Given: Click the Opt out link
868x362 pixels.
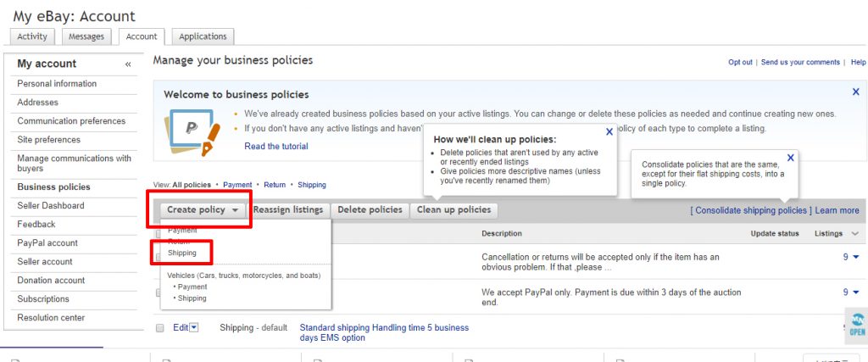Looking at the screenshot, I should 740,63.
